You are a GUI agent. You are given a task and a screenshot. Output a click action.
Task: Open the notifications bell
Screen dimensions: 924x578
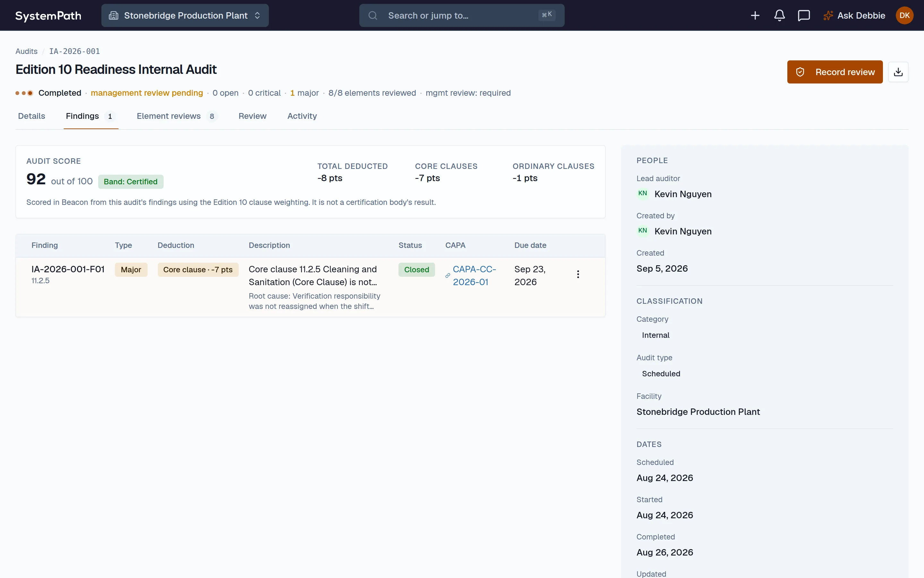[779, 16]
